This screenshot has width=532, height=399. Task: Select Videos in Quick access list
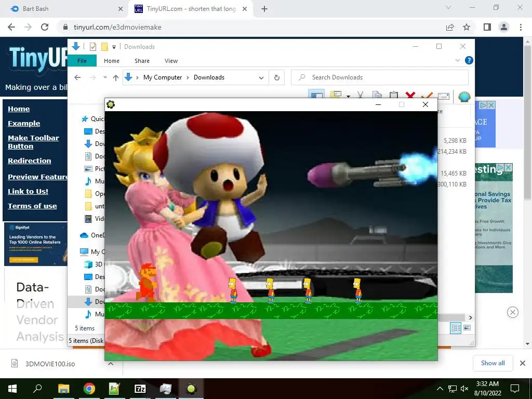coord(95,219)
